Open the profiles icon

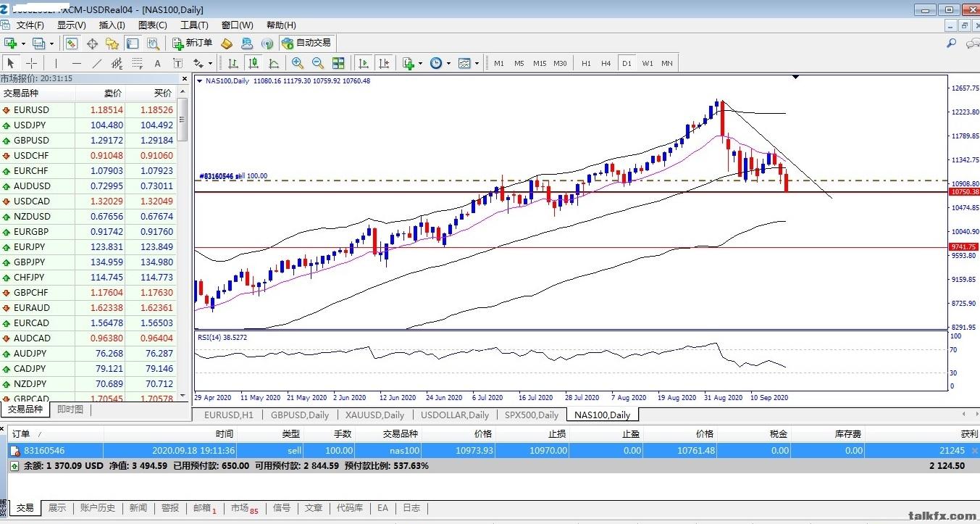[x=38, y=43]
